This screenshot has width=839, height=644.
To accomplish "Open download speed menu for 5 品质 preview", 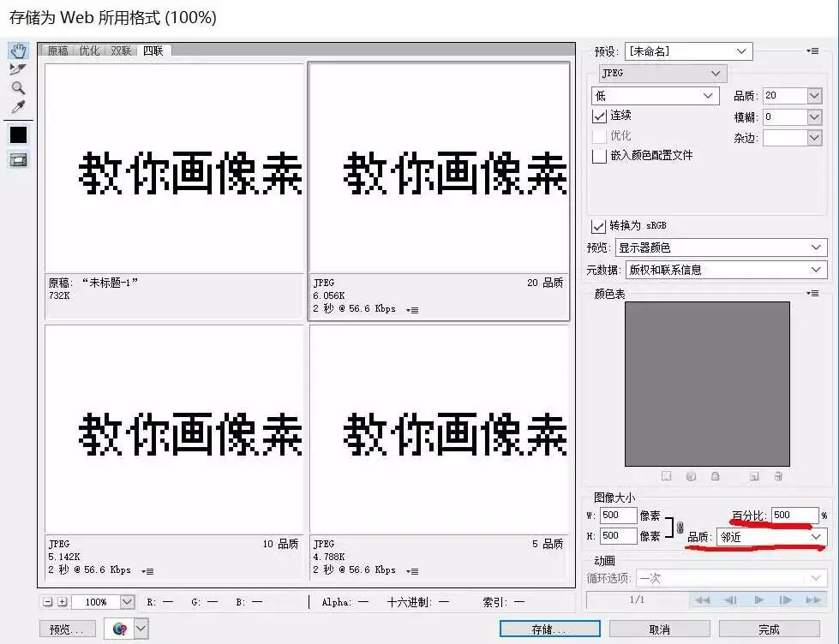I will pos(412,571).
